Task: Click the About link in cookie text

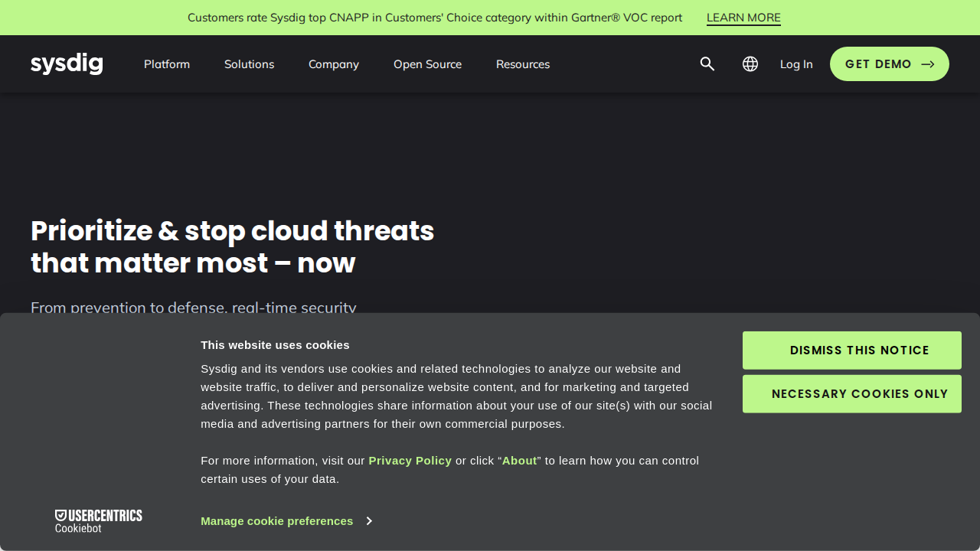Action: [519, 461]
